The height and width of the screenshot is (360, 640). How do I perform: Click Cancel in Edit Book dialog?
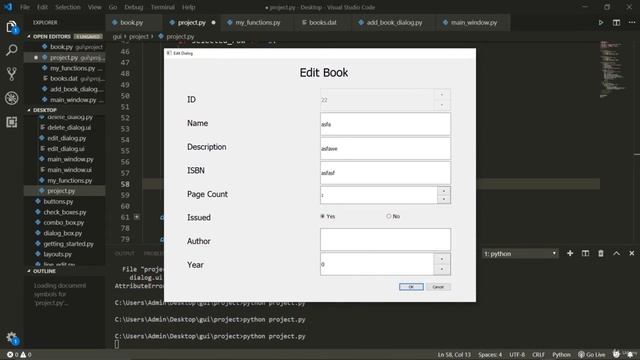438,287
